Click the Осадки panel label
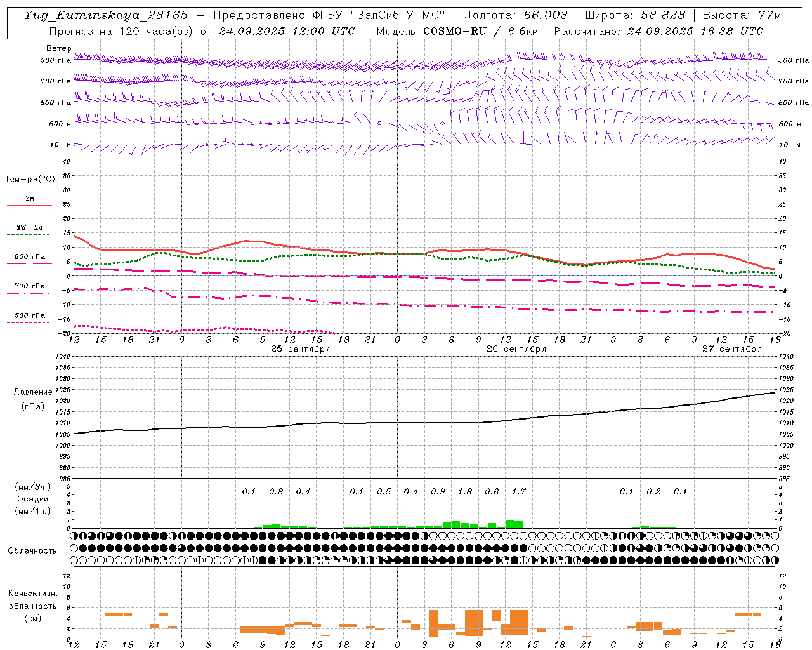Viewport: 812px width, 650px height. pos(33,499)
